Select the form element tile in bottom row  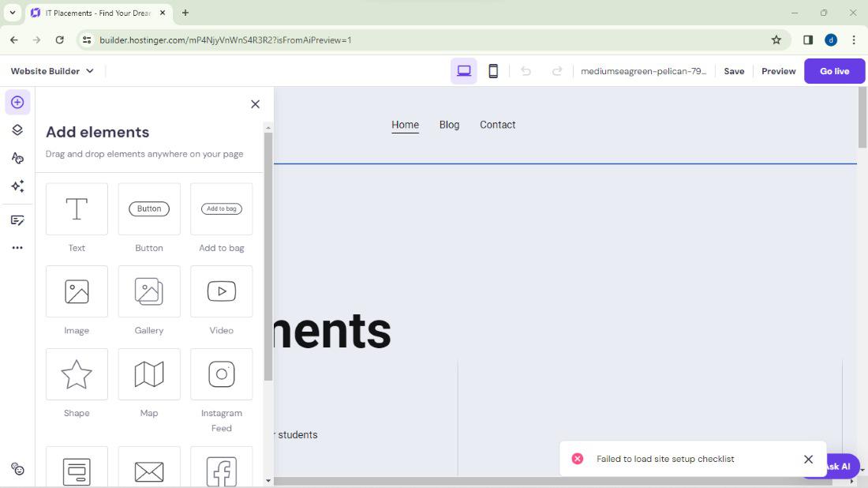(x=77, y=467)
